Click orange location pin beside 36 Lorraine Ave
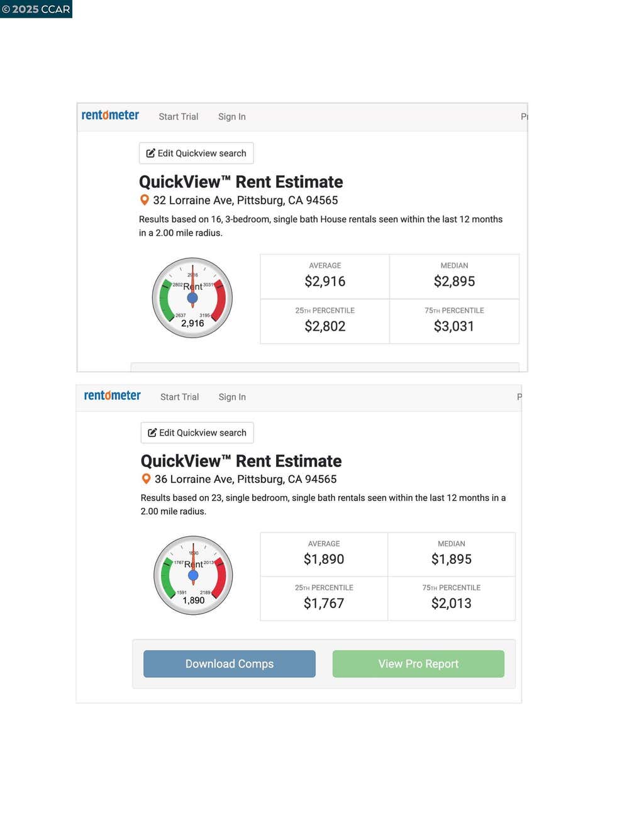 [146, 479]
